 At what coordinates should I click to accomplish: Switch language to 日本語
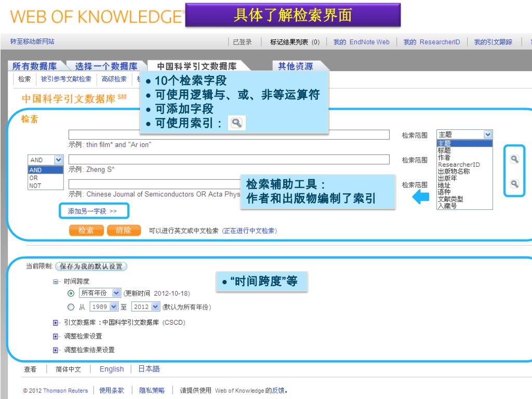[x=149, y=369]
